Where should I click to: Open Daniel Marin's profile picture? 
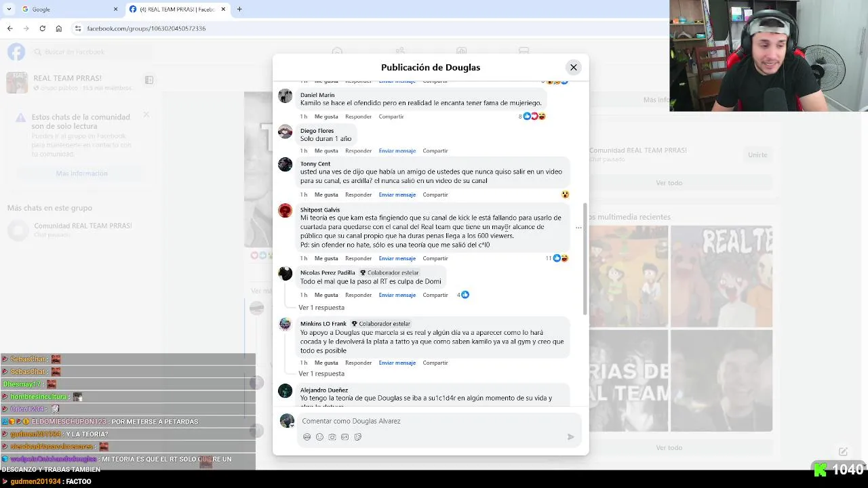(285, 96)
